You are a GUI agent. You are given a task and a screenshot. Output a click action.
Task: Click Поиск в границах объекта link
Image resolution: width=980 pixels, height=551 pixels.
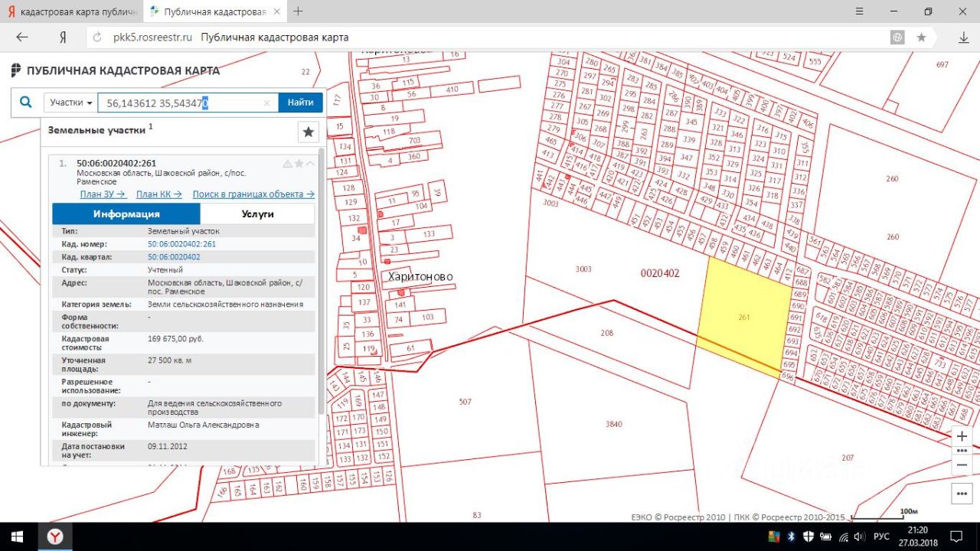pos(253,194)
